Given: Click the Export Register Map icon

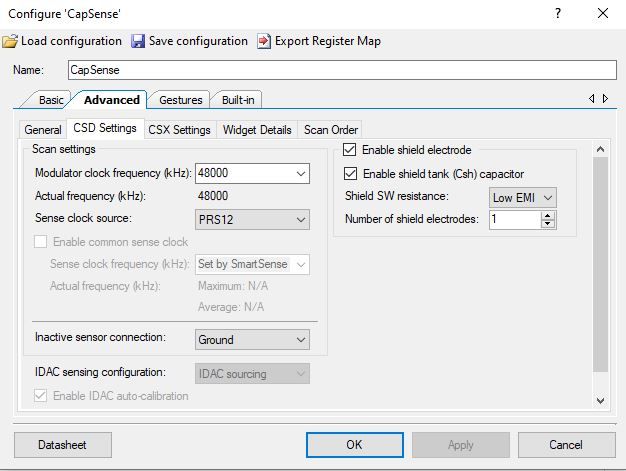Looking at the screenshot, I should (263, 41).
